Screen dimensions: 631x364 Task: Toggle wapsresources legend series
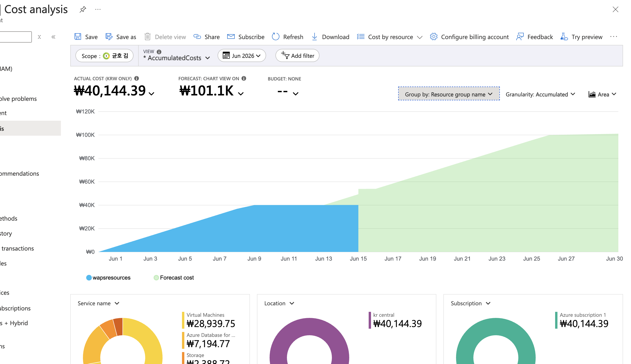(108, 277)
